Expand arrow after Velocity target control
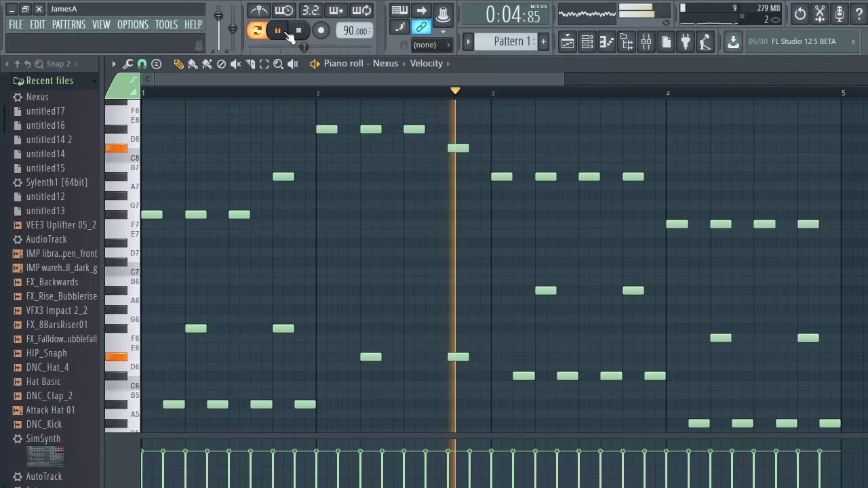 [448, 64]
